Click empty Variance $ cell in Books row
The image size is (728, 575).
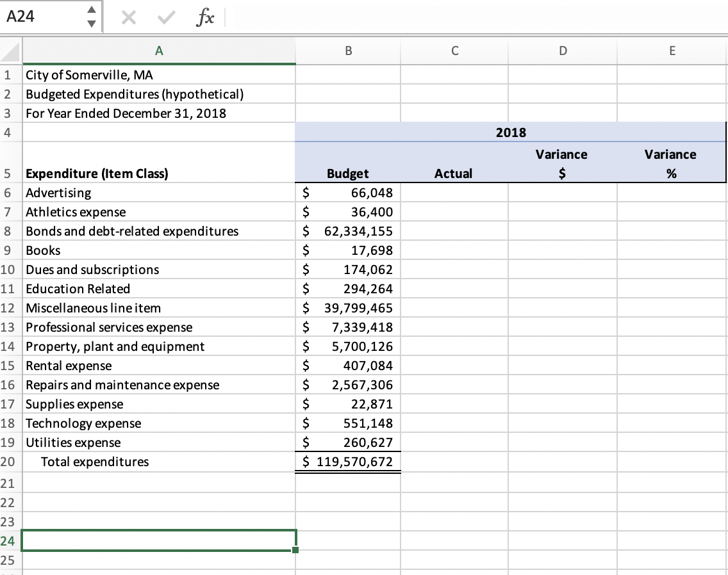(563, 250)
